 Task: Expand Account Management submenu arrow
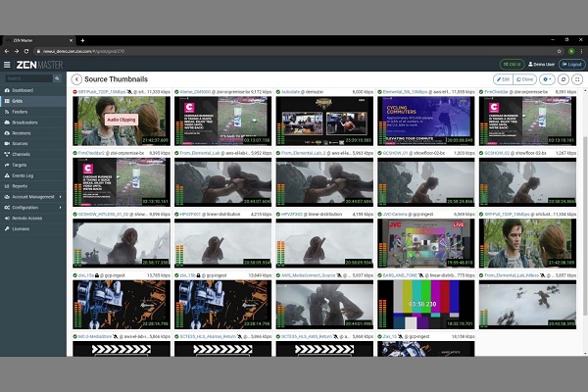60,197
